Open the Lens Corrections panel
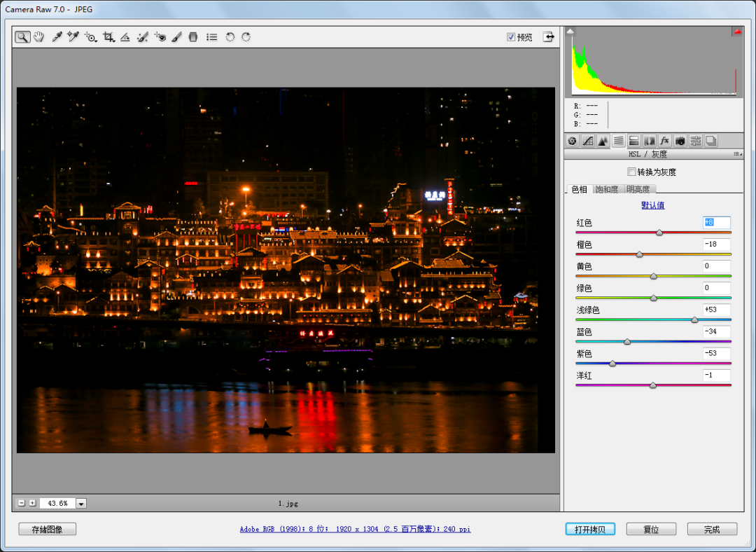The height and width of the screenshot is (552, 756). coord(649,141)
